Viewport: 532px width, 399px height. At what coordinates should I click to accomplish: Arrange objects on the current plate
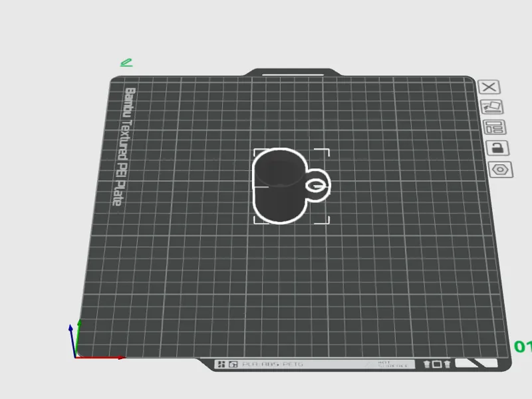click(494, 128)
